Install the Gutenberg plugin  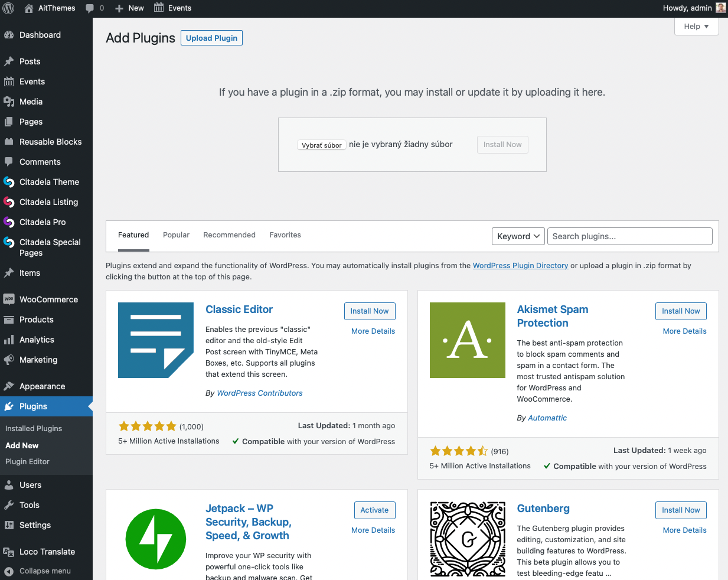681,510
